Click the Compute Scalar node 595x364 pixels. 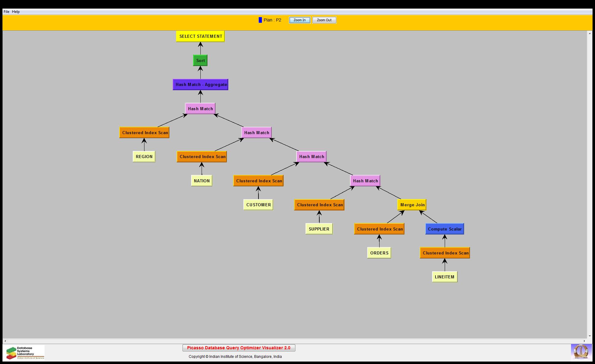click(444, 229)
